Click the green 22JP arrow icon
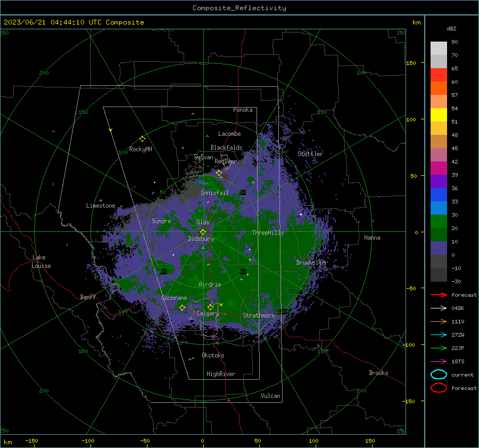Screen dimensions: 479x448 tap(439, 348)
